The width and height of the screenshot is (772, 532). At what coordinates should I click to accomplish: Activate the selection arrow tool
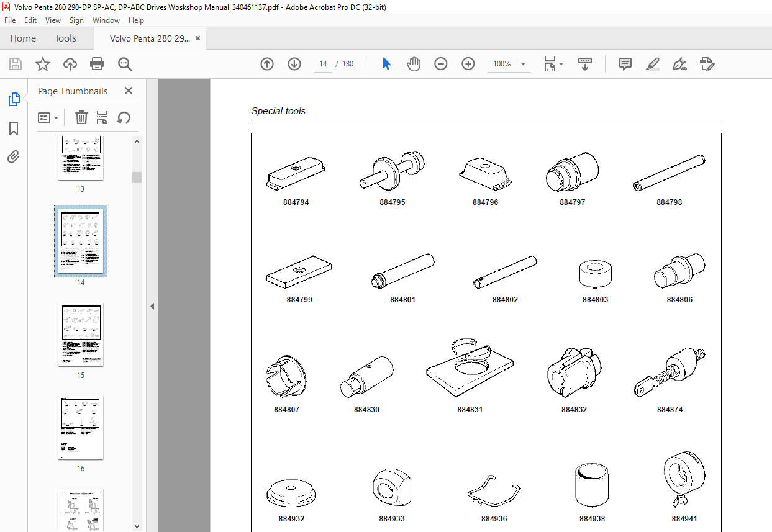[386, 64]
